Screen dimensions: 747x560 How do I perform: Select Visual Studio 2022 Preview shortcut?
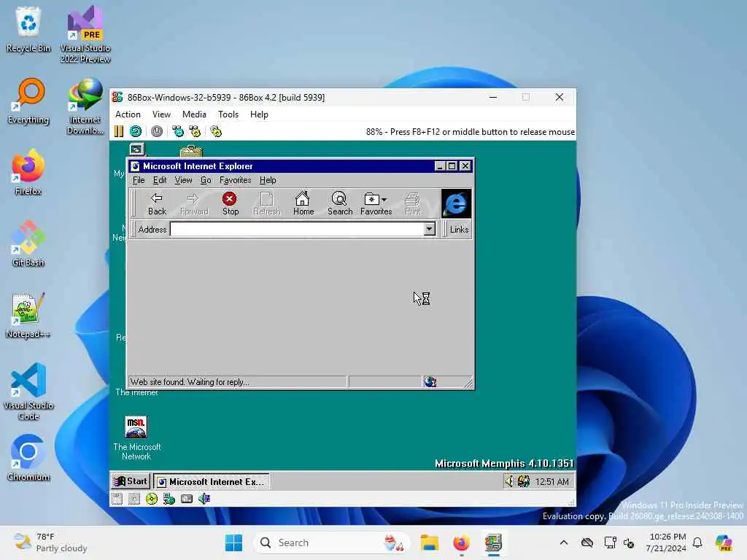85,35
